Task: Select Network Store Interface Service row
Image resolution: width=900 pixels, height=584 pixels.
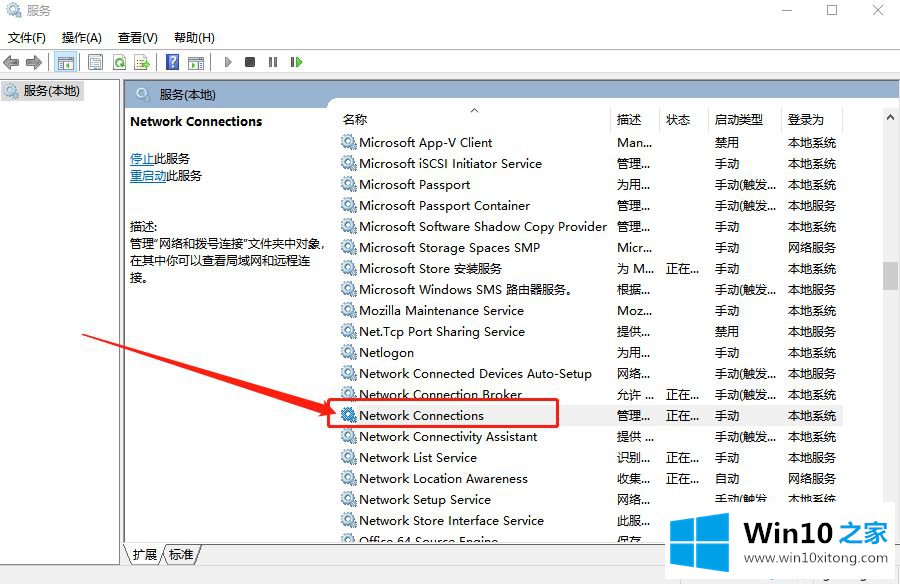Action: [x=589, y=520]
